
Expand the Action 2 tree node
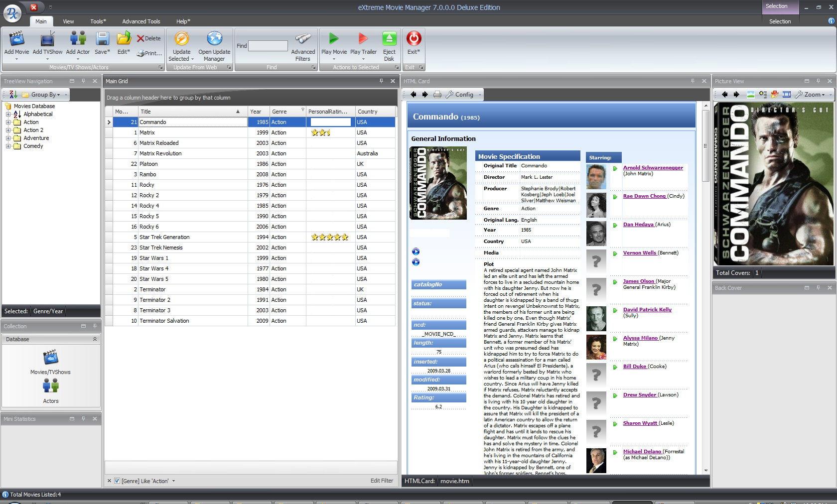click(x=8, y=130)
